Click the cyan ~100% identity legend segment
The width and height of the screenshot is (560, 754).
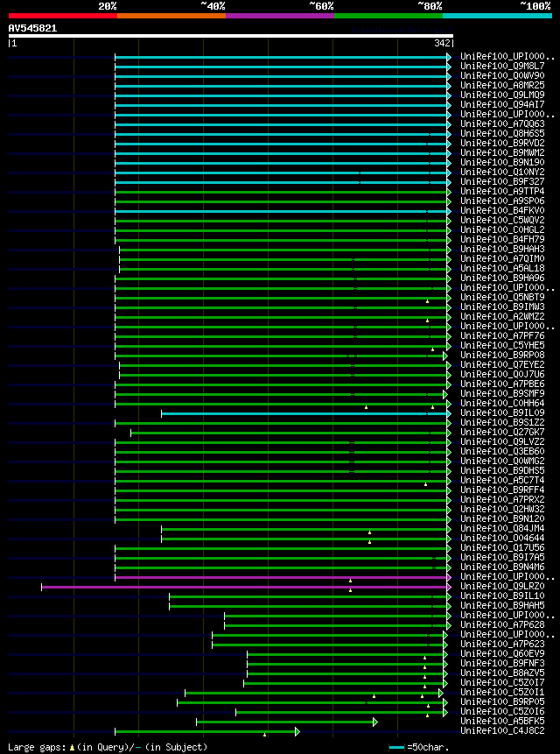pyautogui.click(x=498, y=16)
